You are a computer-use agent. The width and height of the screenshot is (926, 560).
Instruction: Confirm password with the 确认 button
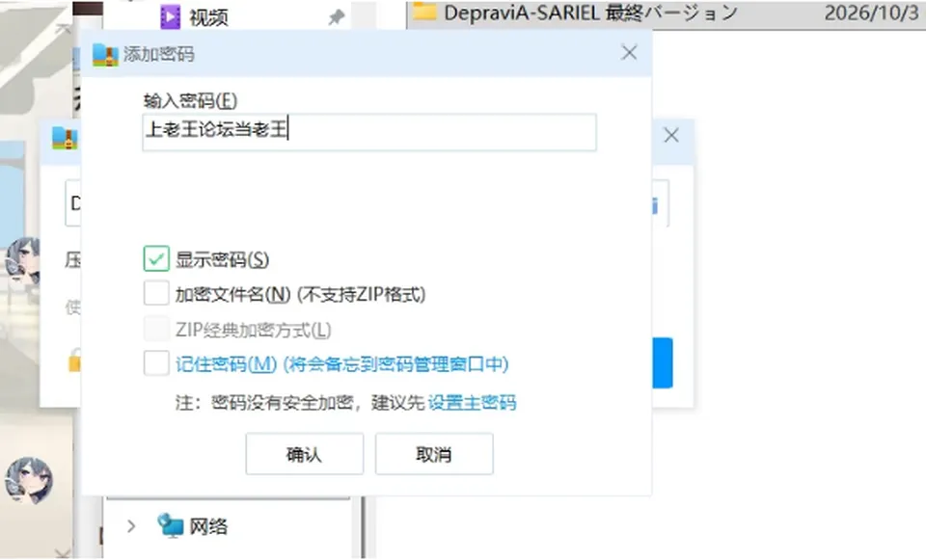(x=304, y=454)
